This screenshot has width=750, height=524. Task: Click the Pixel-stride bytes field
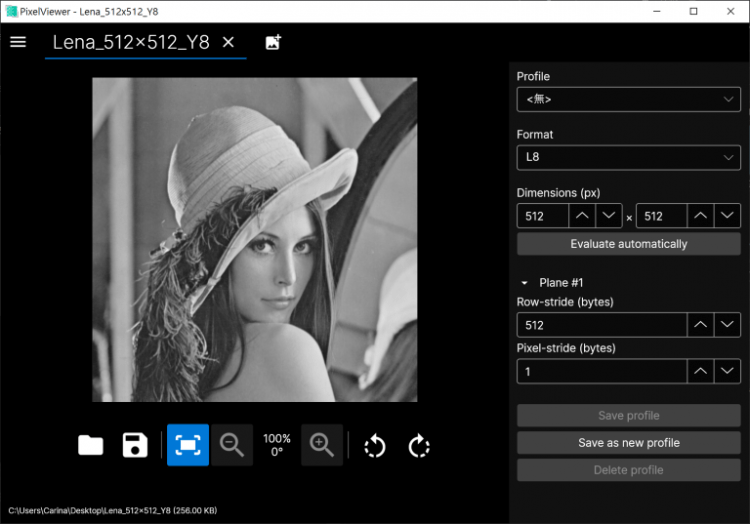(602, 371)
